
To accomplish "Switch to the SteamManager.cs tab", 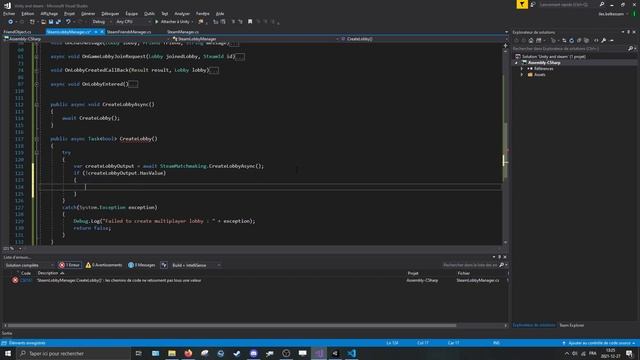I will (182, 32).
